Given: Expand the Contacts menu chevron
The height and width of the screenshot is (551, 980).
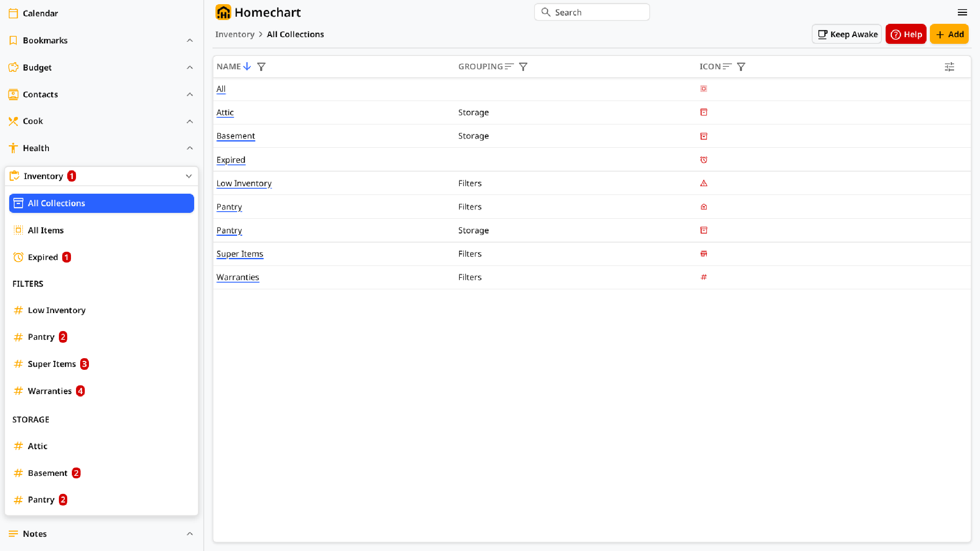Looking at the screenshot, I should click(190, 94).
